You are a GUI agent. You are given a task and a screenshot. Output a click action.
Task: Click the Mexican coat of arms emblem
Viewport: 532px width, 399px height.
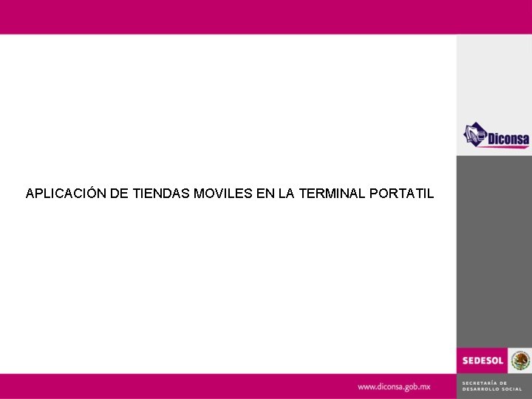(520, 361)
